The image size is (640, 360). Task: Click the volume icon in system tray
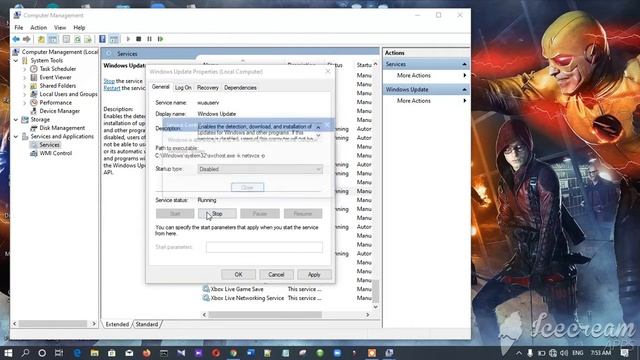(x=564, y=353)
